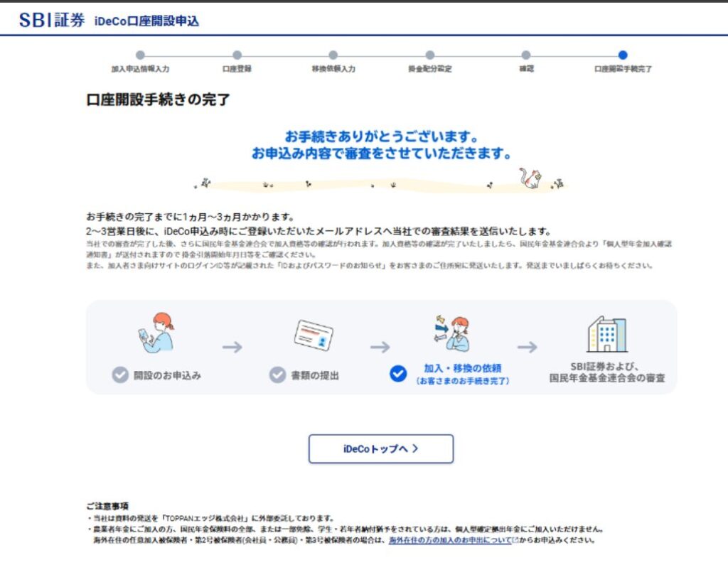Viewport: 728px width, 587px height.
Task: Click the 加入申込情報入力 step label
Action: tap(140, 69)
